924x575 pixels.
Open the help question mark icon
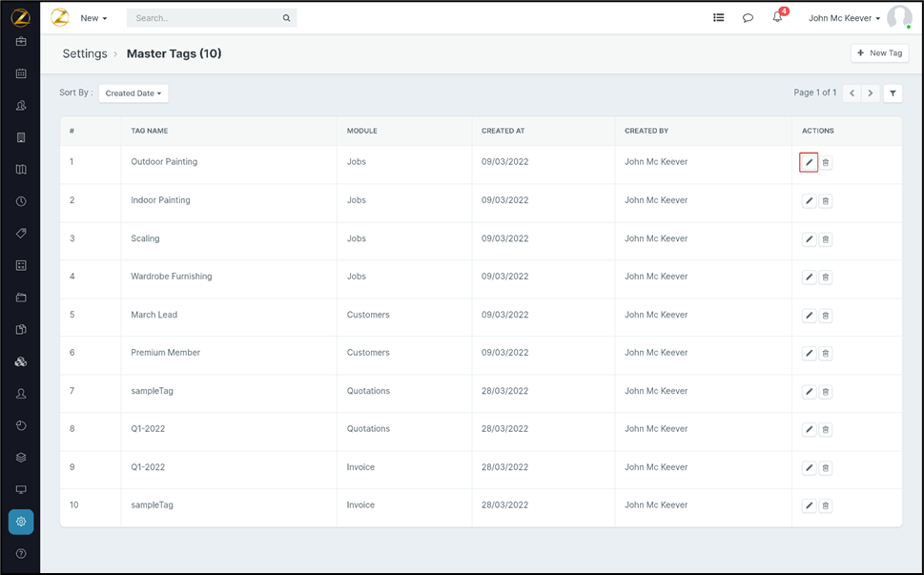[21, 554]
